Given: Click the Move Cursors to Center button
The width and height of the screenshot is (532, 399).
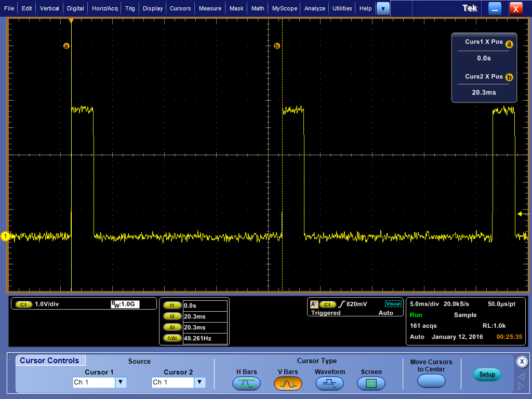Looking at the screenshot, I should click(x=431, y=380).
